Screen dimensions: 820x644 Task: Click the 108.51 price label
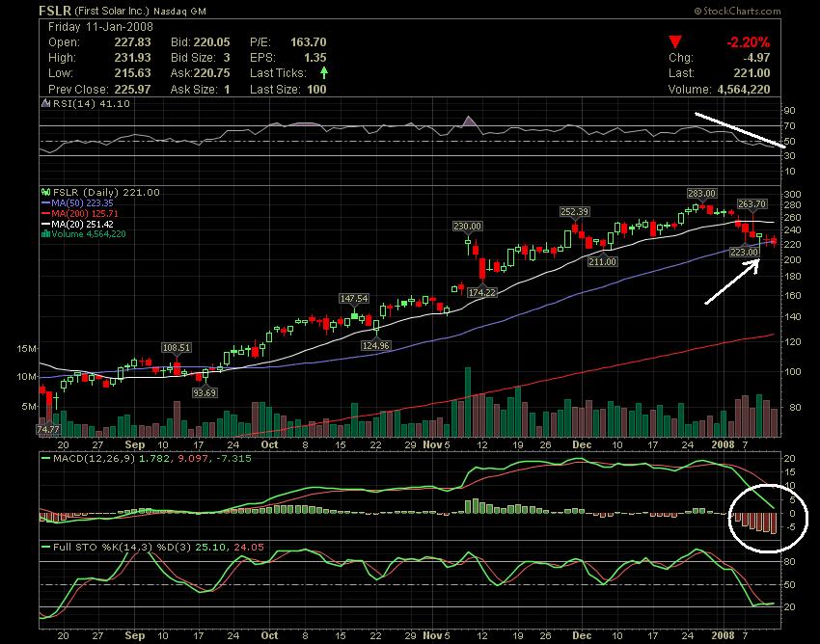(x=176, y=348)
